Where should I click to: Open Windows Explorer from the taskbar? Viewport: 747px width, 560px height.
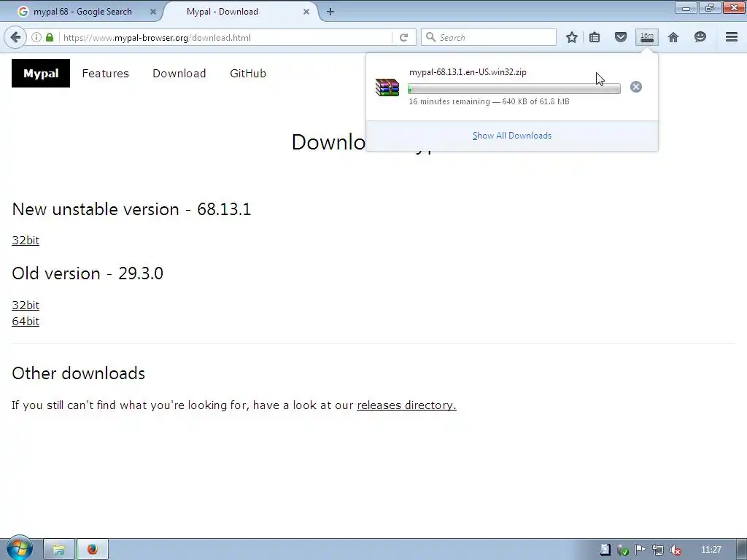[x=58, y=550]
